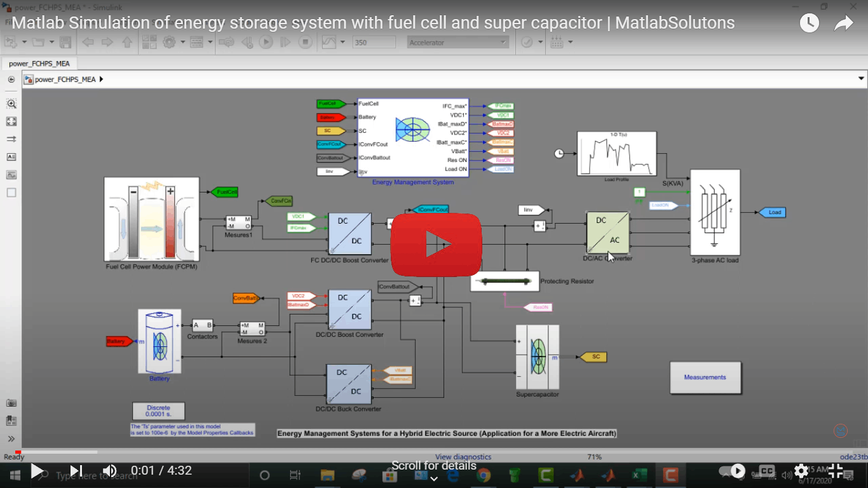Select the power_FCHPS_MEA model tab

click(x=39, y=64)
